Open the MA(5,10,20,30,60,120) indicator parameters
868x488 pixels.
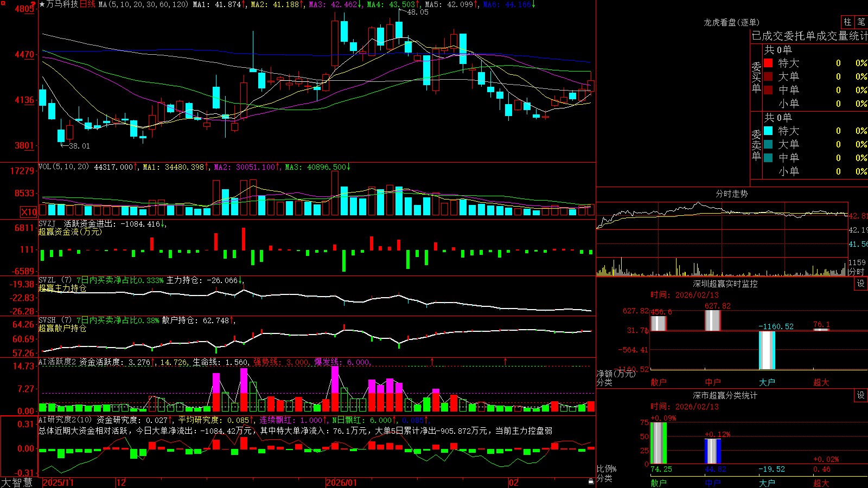143,4
